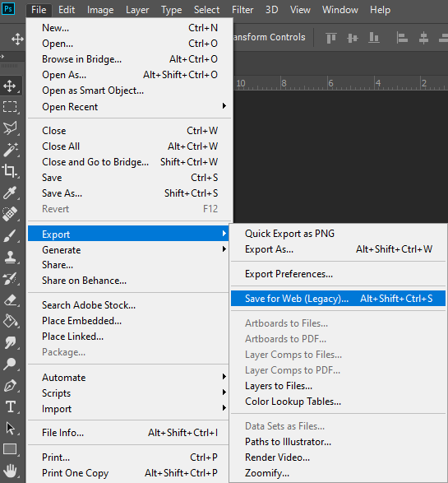Screen dimensions: 448x483
Task: Choose Close All menu entry
Action: pos(129,146)
